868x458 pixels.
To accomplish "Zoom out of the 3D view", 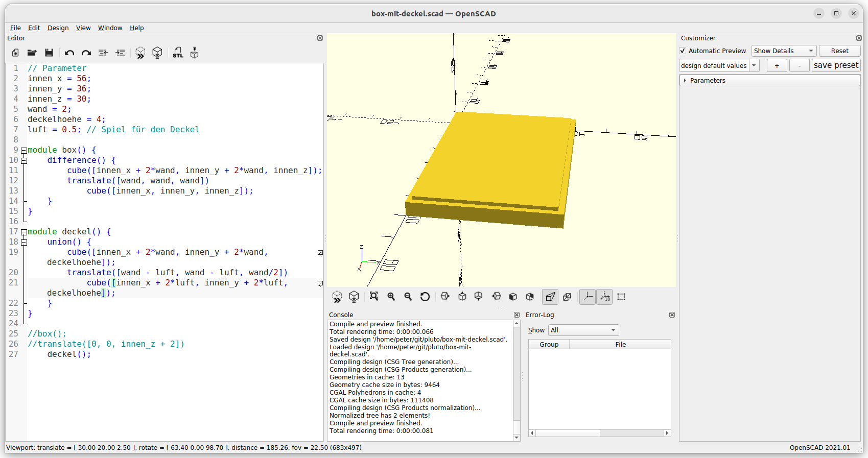I will (408, 297).
